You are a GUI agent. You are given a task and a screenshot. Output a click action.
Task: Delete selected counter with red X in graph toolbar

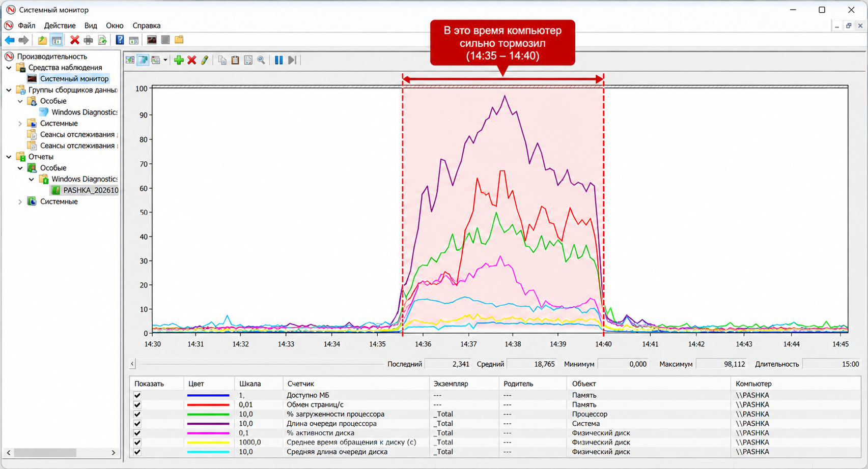click(x=192, y=60)
